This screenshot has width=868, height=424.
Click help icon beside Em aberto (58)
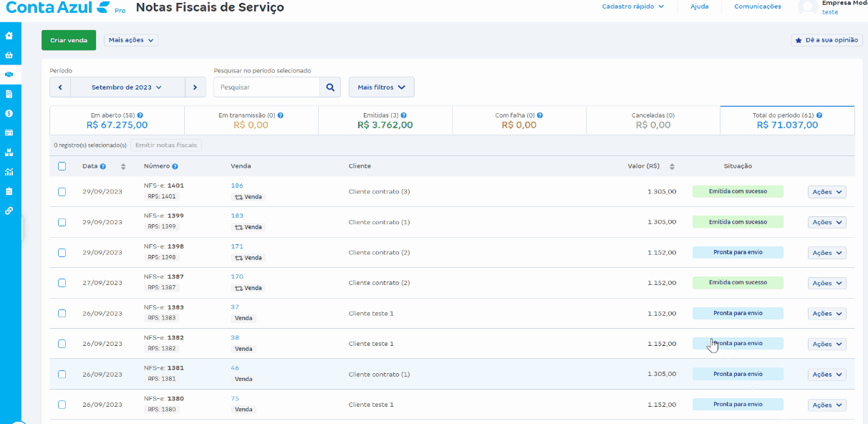[x=140, y=115]
